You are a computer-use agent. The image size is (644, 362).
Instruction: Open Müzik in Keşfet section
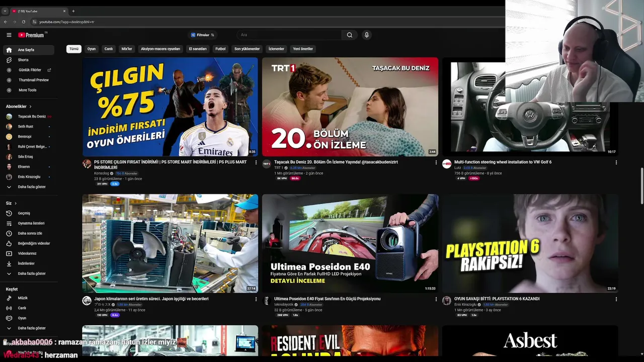pyautogui.click(x=29, y=298)
